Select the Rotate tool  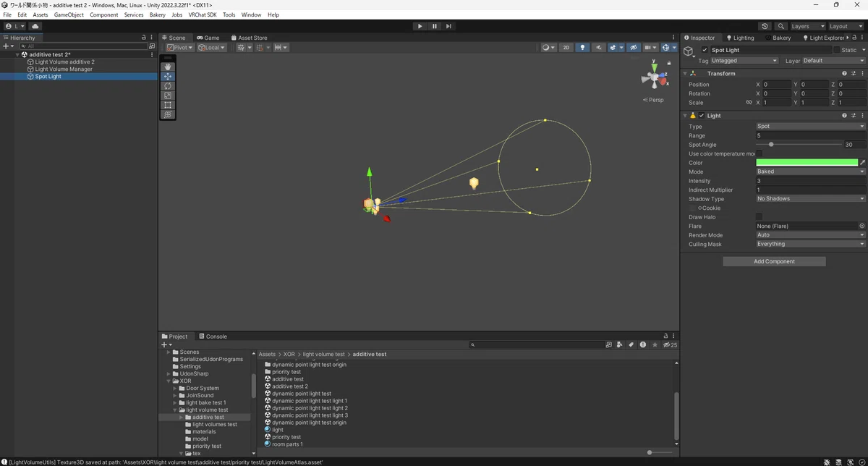point(168,86)
